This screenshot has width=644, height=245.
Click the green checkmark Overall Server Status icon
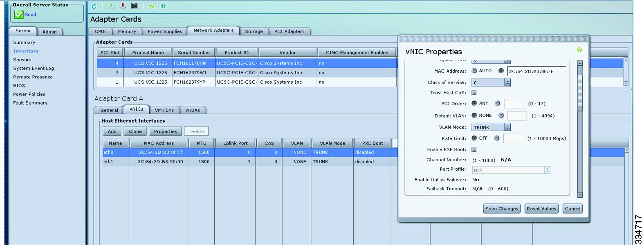18,14
